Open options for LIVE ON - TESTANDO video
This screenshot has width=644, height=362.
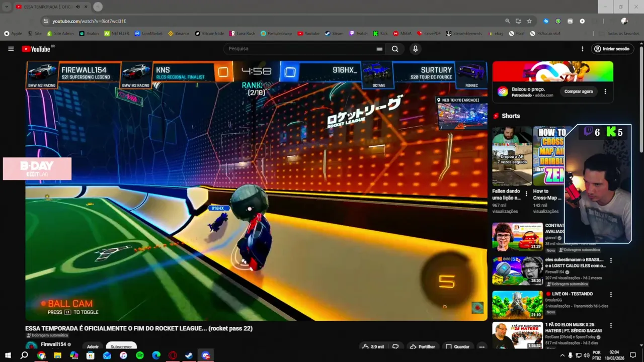[611, 295]
